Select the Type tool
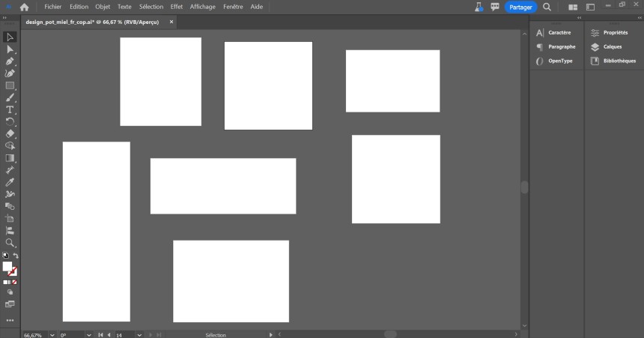This screenshot has width=644, height=338. click(10, 109)
